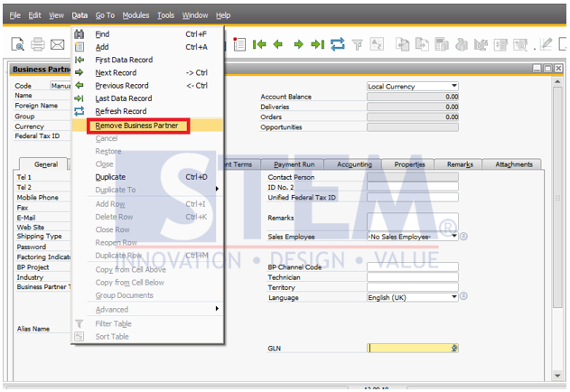Click the blue arrows icon beside Refresh Record
Image resolution: width=570 pixels, height=392 pixels.
pos(79,111)
